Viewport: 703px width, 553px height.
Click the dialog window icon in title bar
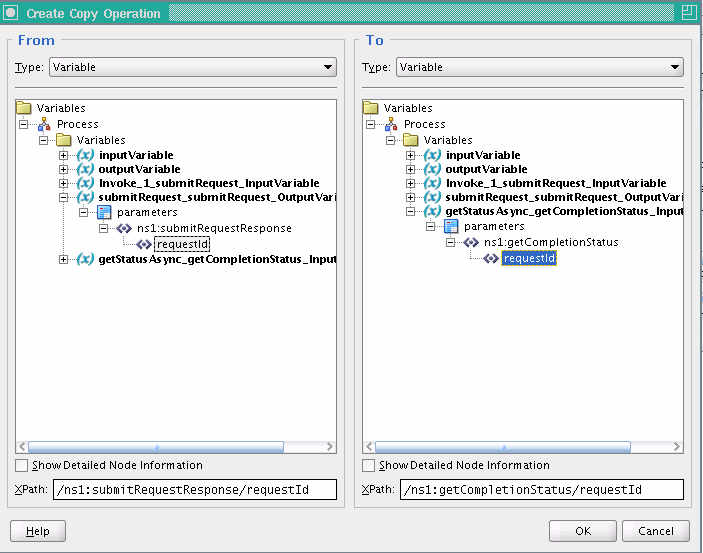coord(10,12)
